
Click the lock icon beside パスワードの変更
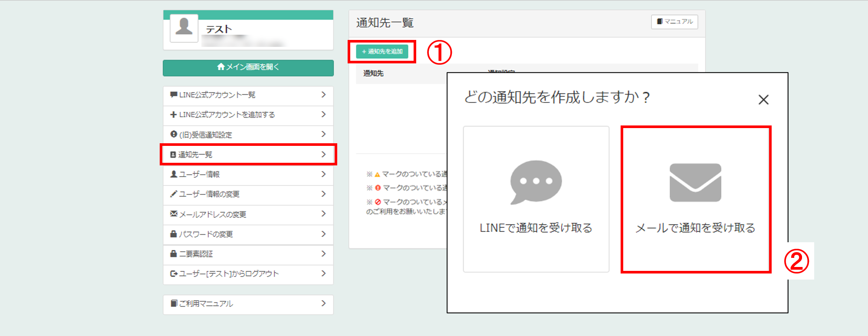pyautogui.click(x=174, y=234)
